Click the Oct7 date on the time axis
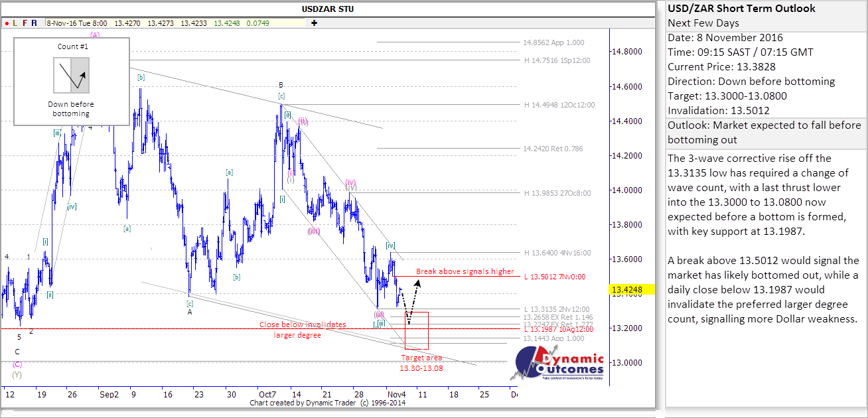 tap(269, 394)
